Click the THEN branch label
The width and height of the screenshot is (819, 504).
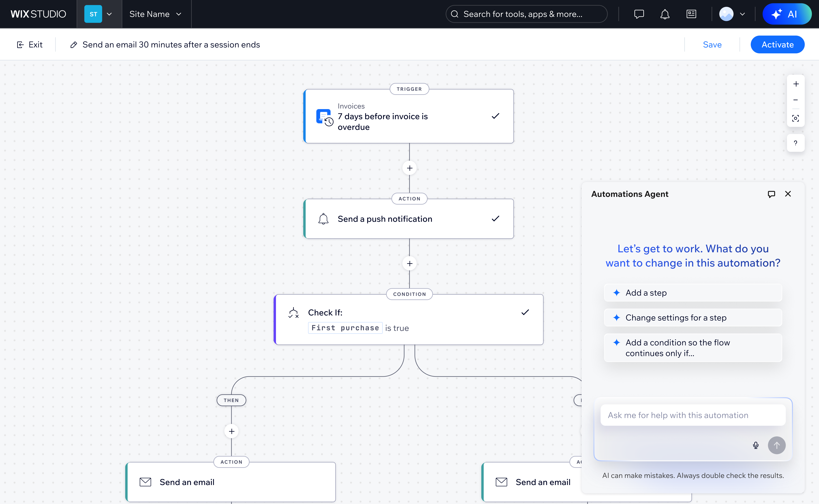click(x=231, y=400)
